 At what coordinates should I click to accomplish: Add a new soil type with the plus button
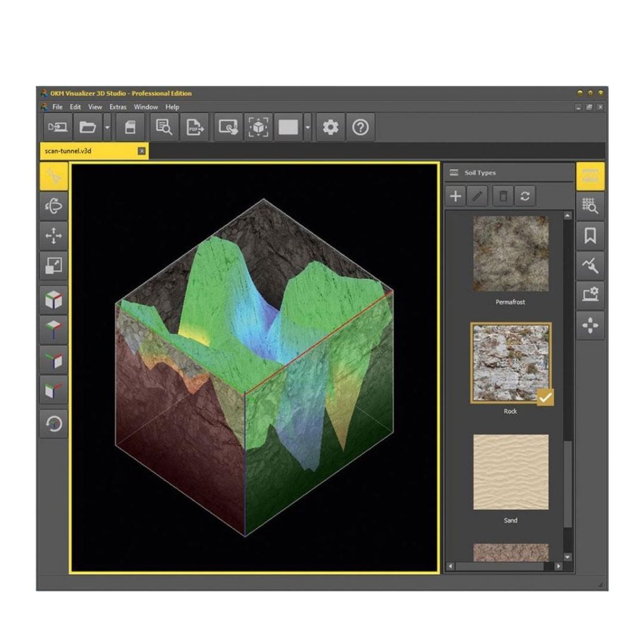pos(456,196)
